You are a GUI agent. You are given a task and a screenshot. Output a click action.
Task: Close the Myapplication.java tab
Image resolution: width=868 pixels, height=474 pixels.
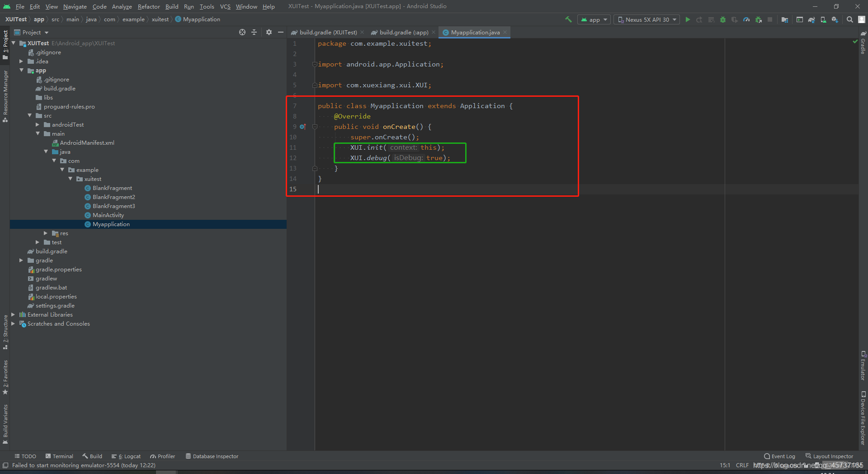click(x=505, y=32)
